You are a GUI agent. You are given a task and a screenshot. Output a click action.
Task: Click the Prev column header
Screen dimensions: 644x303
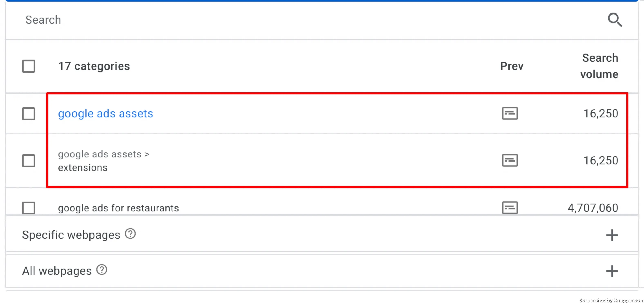pyautogui.click(x=512, y=66)
